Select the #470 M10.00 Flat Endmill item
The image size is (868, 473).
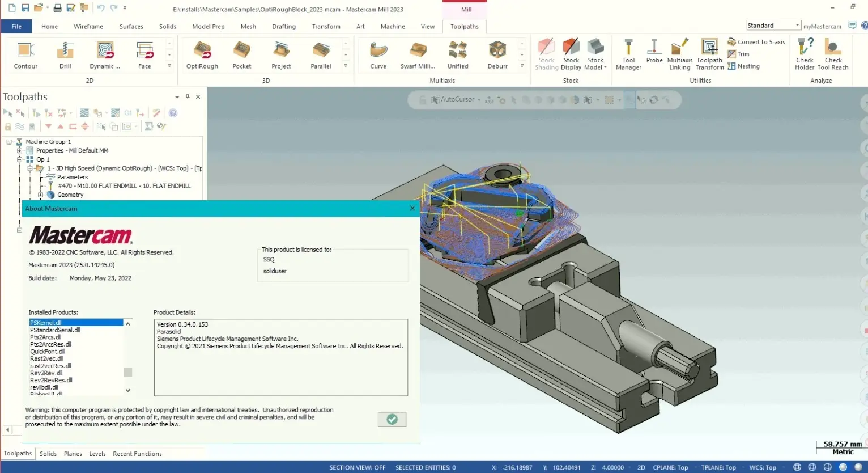[x=124, y=186]
